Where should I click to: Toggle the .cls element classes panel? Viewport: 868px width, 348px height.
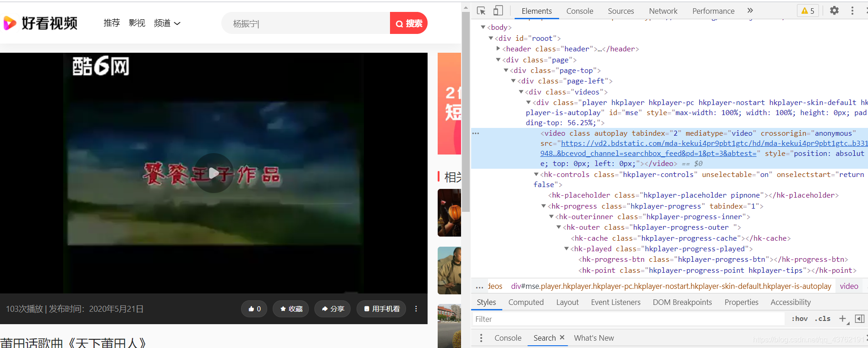pyautogui.click(x=823, y=319)
